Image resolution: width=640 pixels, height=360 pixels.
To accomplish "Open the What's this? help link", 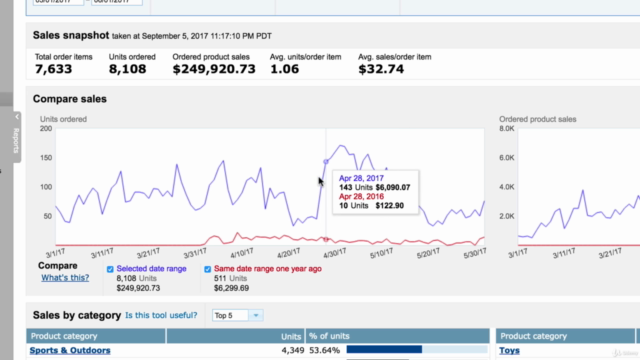I will (65, 278).
